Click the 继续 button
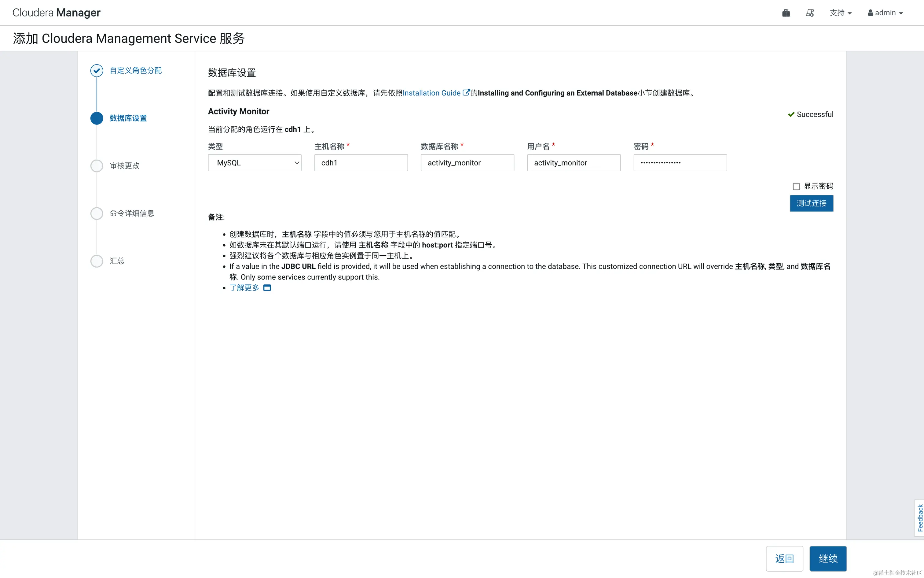The width and height of the screenshot is (924, 578). point(828,558)
